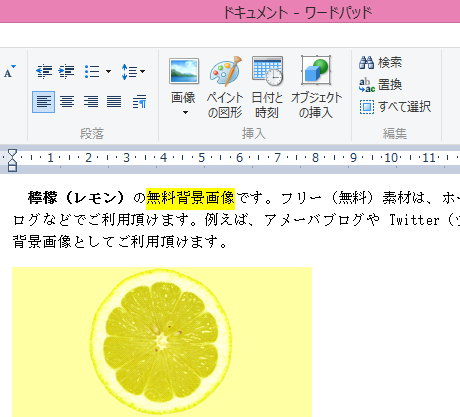The image size is (460, 417).
Task: Click the ruler at mark 5
Action: pos(201,158)
